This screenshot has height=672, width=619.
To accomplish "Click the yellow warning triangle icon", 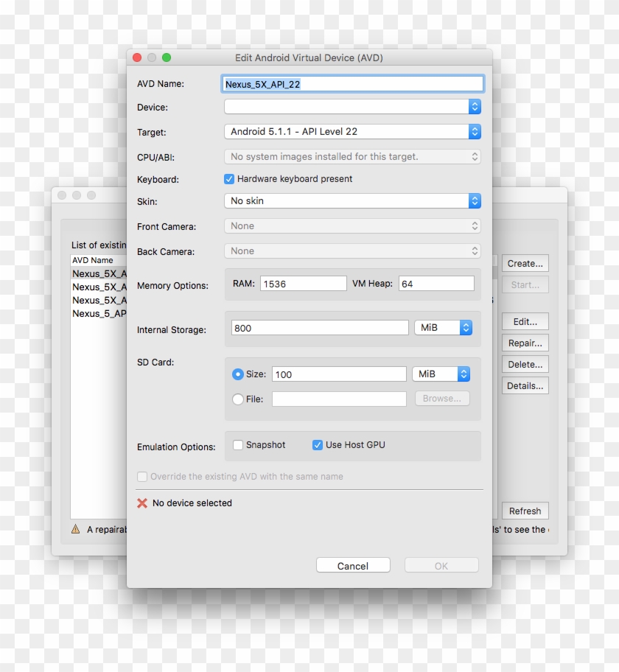I will pos(74,529).
